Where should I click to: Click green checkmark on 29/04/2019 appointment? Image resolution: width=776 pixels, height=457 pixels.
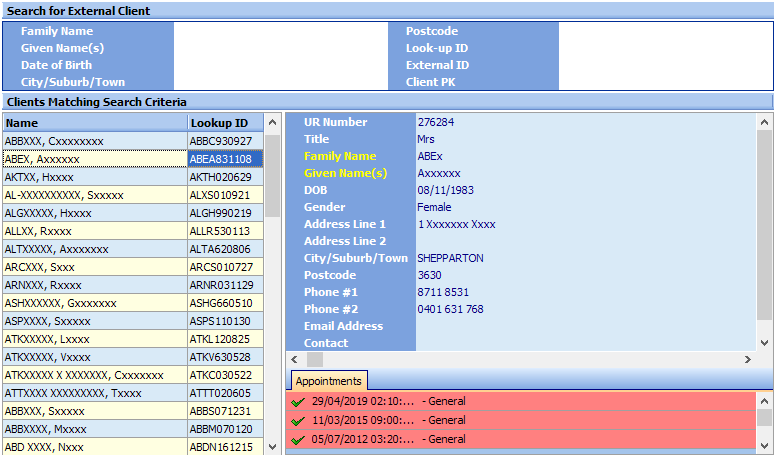point(298,402)
